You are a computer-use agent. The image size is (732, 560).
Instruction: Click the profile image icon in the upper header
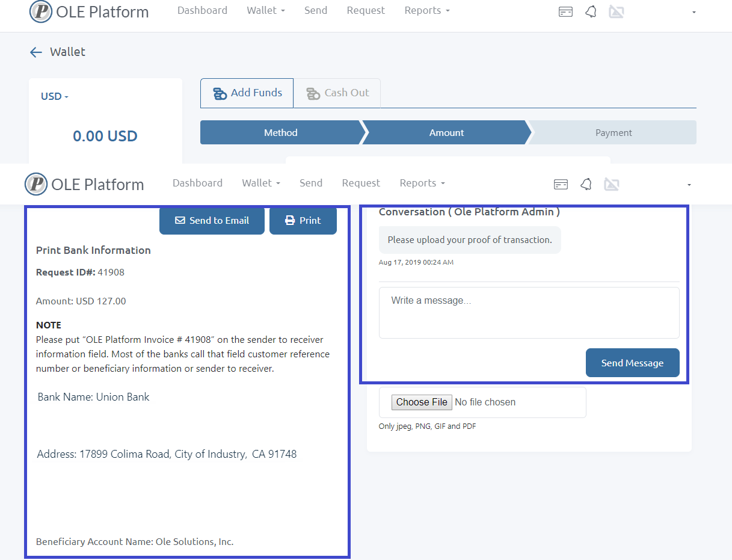point(617,11)
